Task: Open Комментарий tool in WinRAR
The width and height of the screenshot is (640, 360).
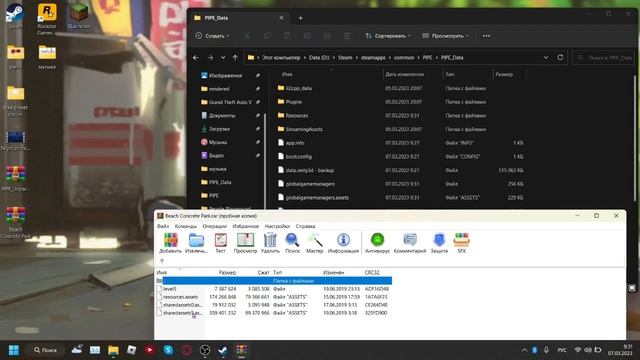Action: click(x=410, y=243)
